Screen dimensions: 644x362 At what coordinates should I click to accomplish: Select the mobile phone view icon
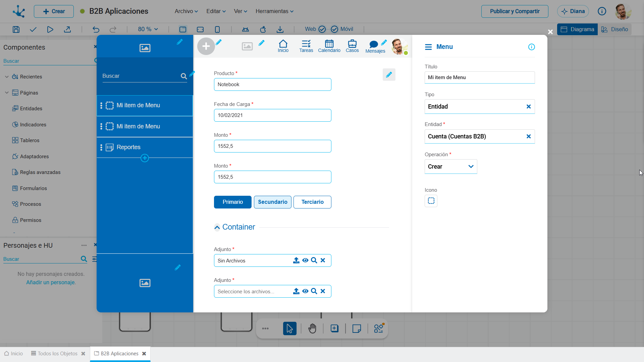(217, 29)
